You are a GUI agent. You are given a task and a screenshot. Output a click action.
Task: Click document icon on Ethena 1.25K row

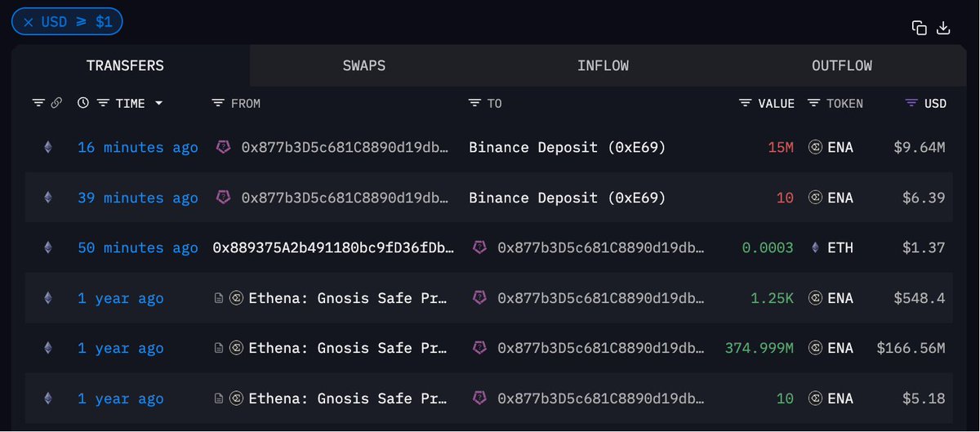[218, 298]
